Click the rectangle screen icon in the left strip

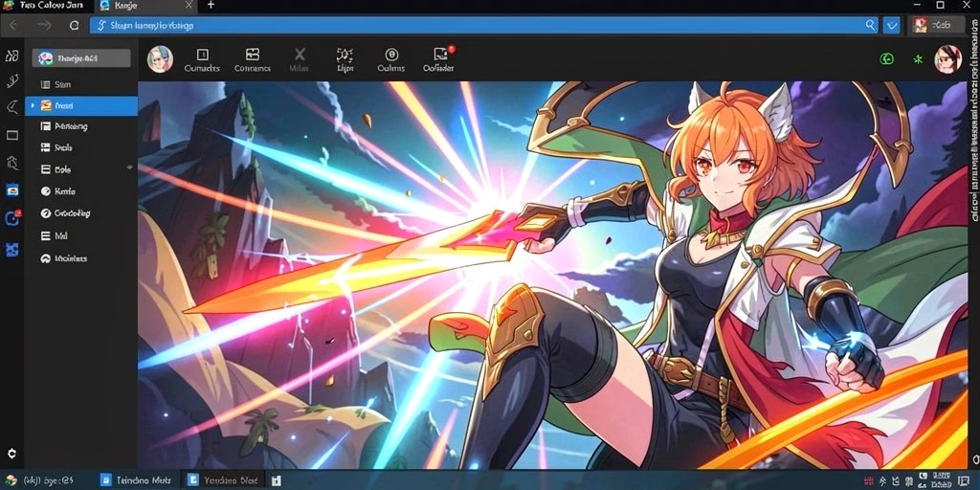point(11,136)
